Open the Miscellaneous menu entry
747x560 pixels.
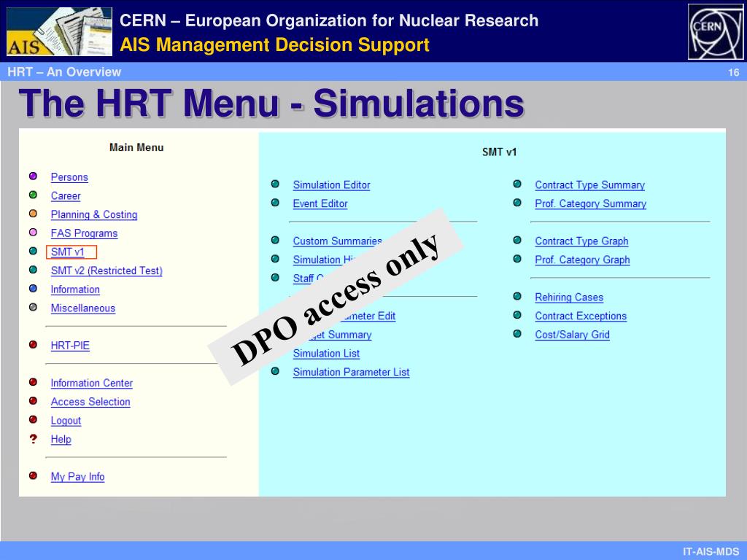point(83,308)
